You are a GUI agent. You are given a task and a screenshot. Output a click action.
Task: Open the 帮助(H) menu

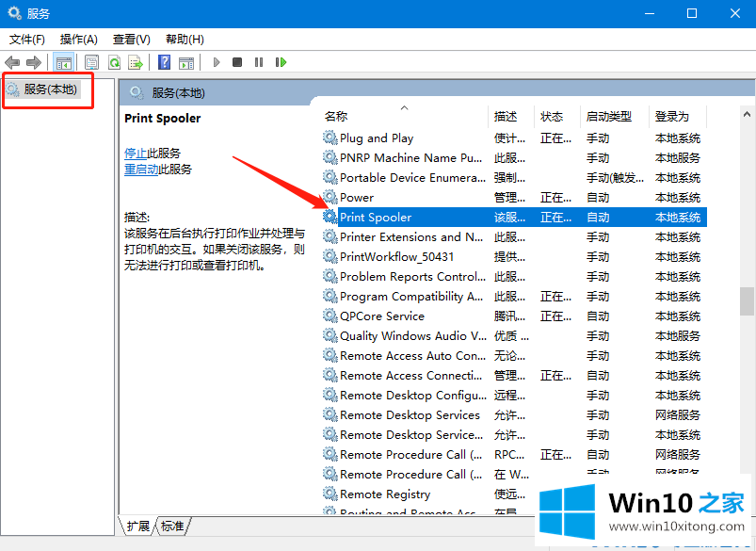point(185,39)
